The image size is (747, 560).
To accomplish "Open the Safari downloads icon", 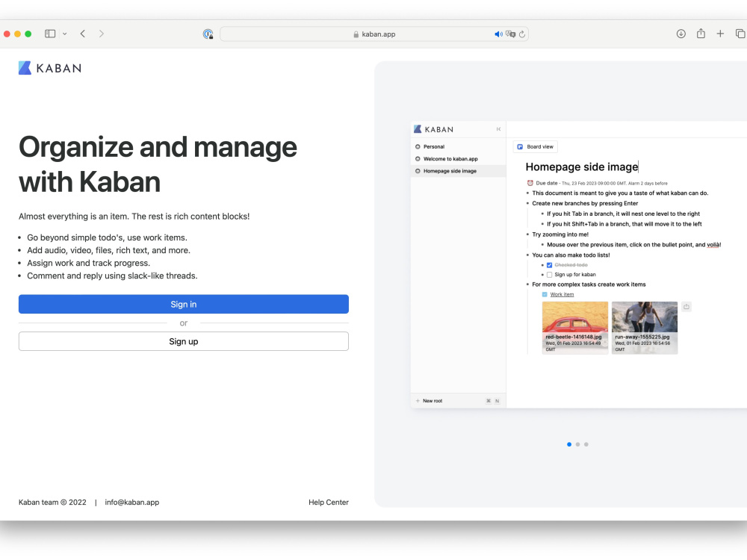I will (681, 34).
